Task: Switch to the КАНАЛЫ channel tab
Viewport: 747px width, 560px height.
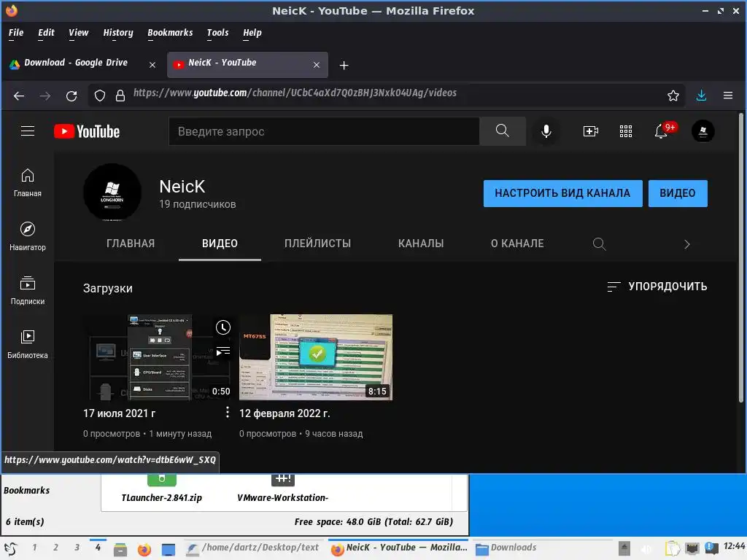Action: tap(421, 244)
